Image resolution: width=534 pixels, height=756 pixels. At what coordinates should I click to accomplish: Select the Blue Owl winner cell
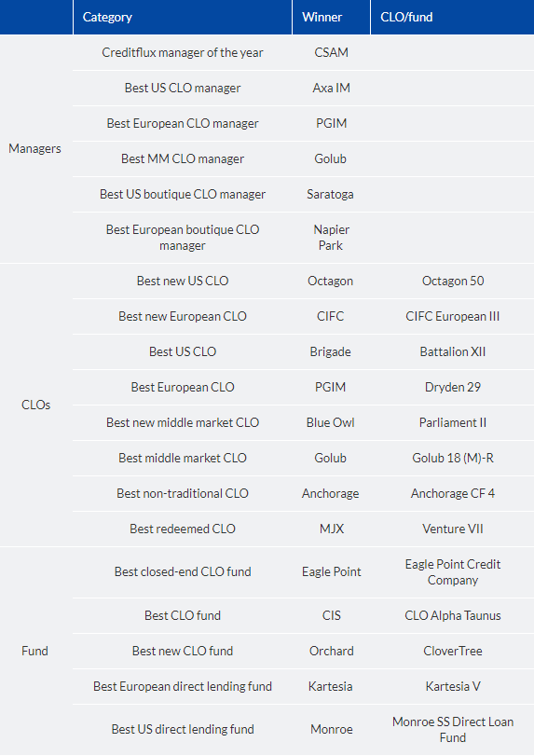click(x=331, y=423)
